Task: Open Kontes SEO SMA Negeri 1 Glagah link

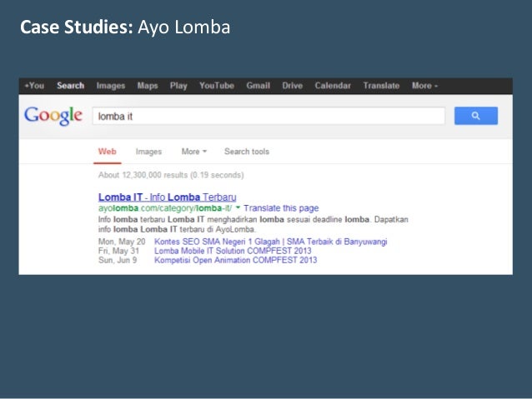Action: tap(270, 242)
